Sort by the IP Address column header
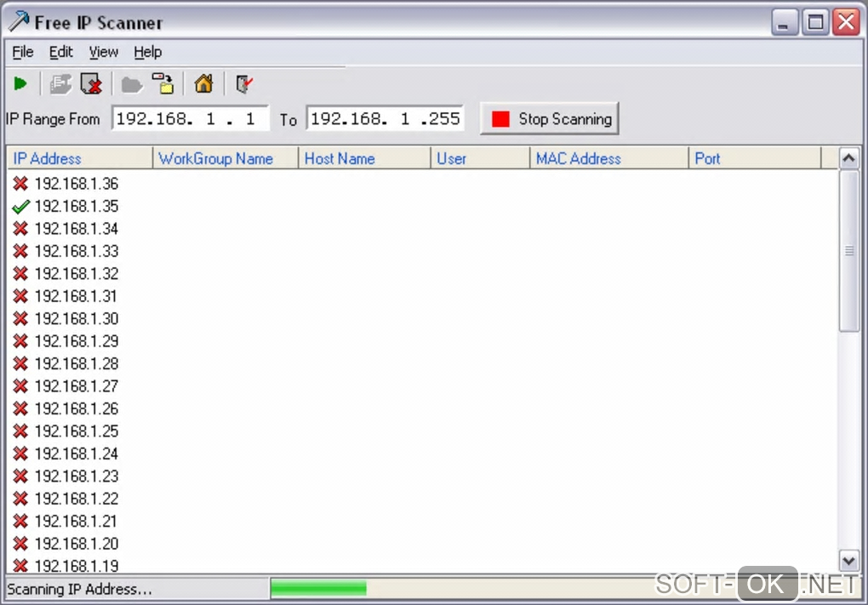The width and height of the screenshot is (868, 605). point(80,158)
